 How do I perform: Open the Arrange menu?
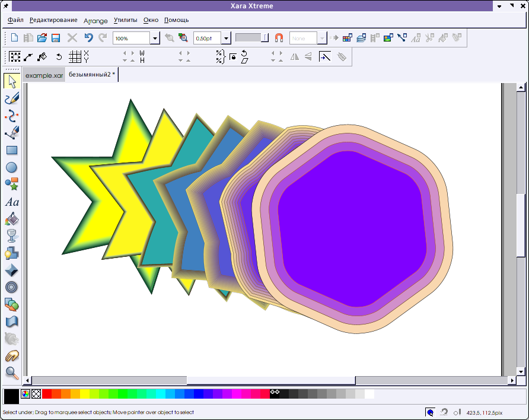[95, 21]
